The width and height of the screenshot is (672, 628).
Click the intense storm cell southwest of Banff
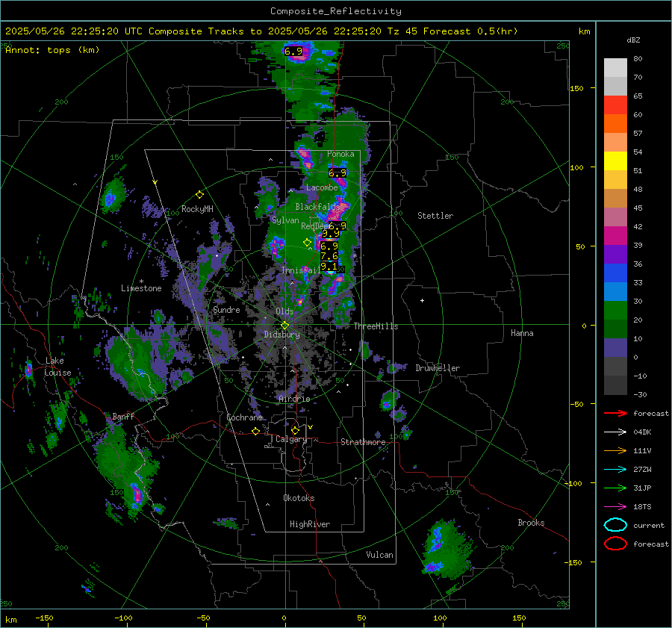[137, 495]
